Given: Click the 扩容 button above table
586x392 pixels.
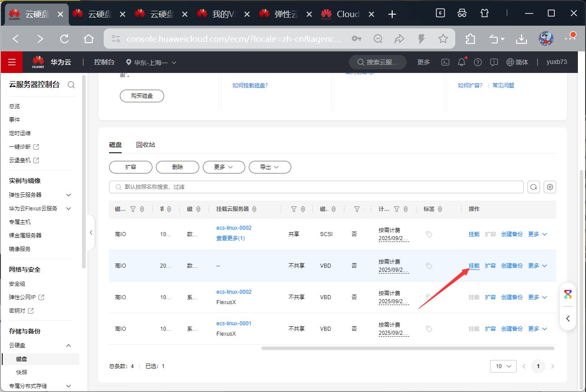Looking at the screenshot, I should pos(131,167).
